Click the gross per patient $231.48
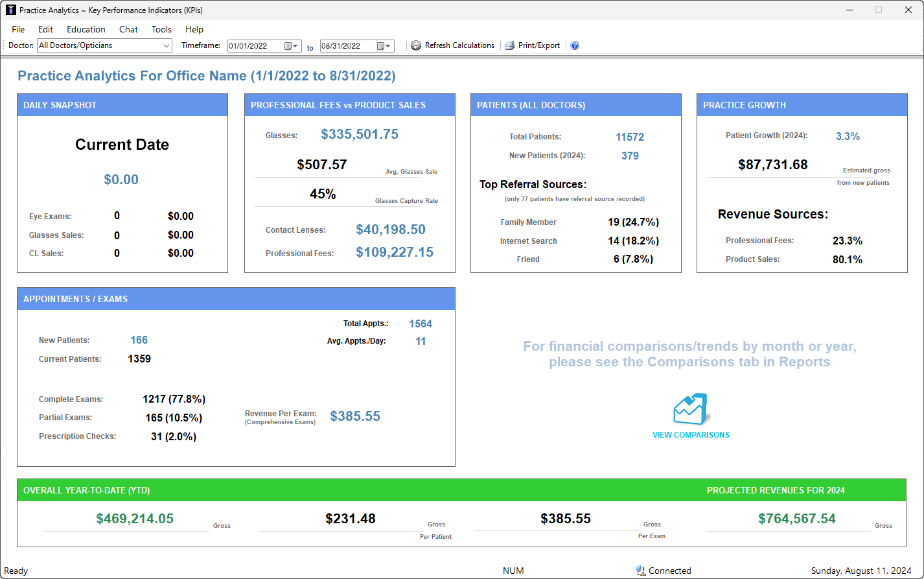Viewport: 924px width, 579px height. pyautogui.click(x=351, y=519)
